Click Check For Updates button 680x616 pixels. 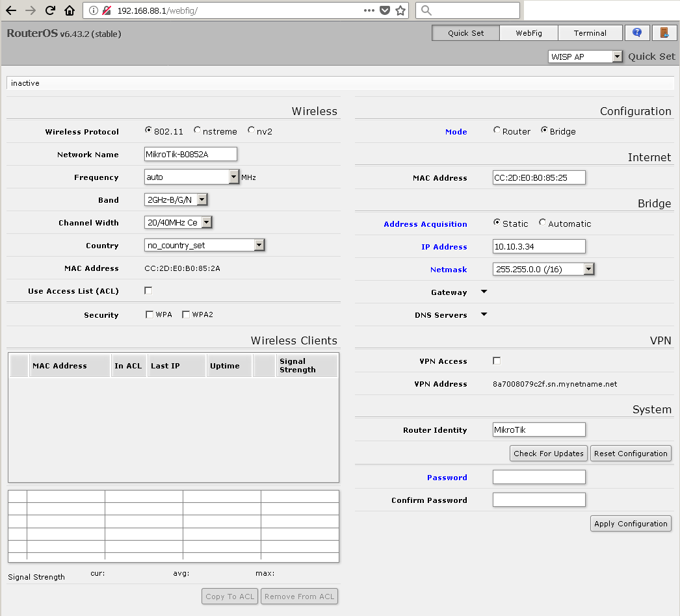[x=549, y=454]
